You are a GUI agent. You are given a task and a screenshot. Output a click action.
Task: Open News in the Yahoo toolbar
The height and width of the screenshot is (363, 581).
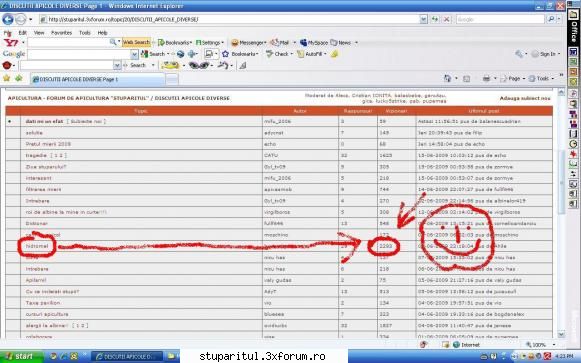tap(340, 43)
